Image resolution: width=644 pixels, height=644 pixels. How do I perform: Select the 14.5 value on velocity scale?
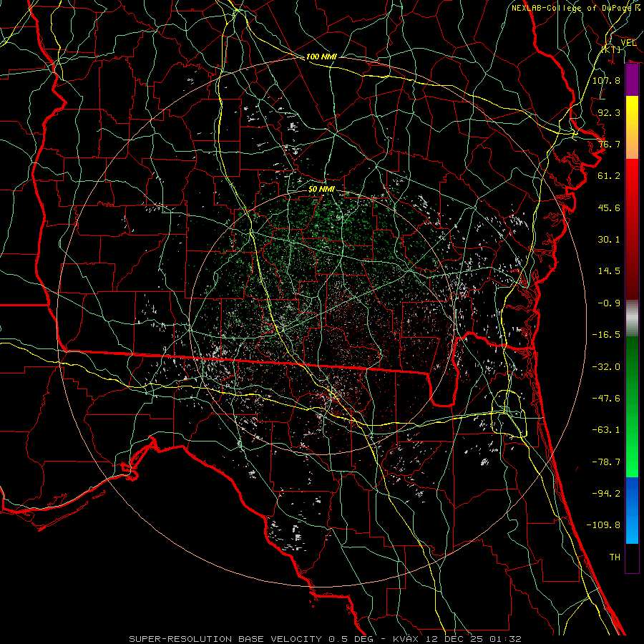pyautogui.click(x=609, y=271)
